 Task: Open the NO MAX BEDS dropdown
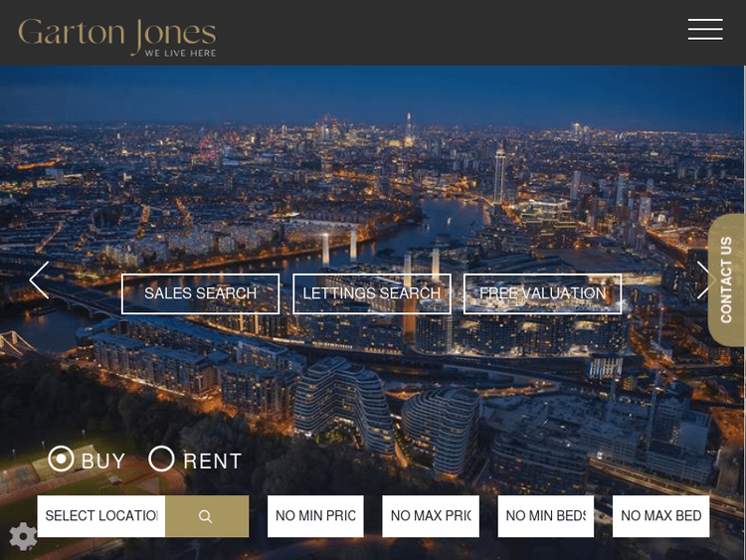pos(660,516)
